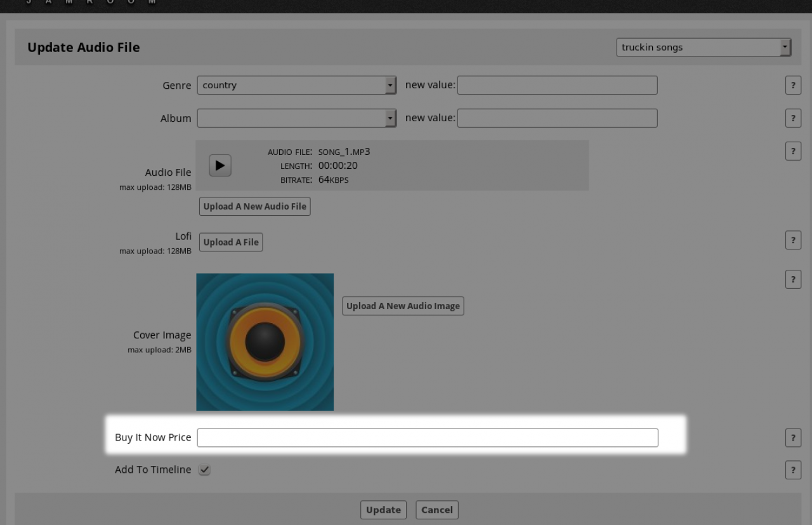
Task: Open help for the Genre field
Action: coord(793,86)
